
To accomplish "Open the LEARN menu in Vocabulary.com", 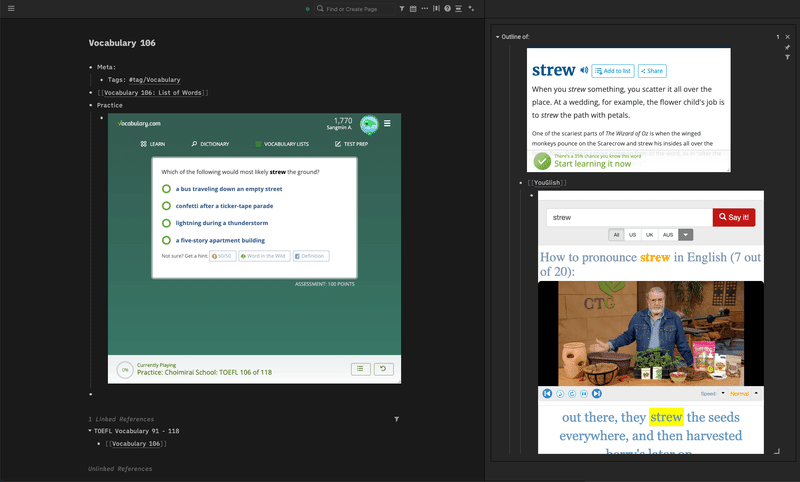I will 153,144.
